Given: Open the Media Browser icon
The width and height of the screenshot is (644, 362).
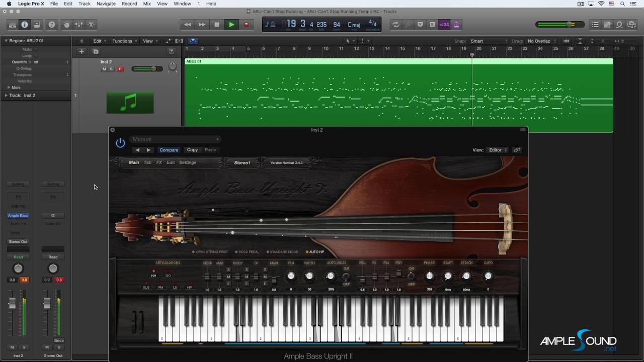Looking at the screenshot, I should coord(631,24).
